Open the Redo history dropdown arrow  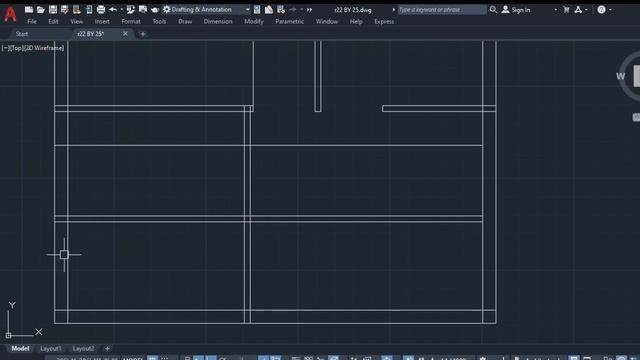point(302,9)
